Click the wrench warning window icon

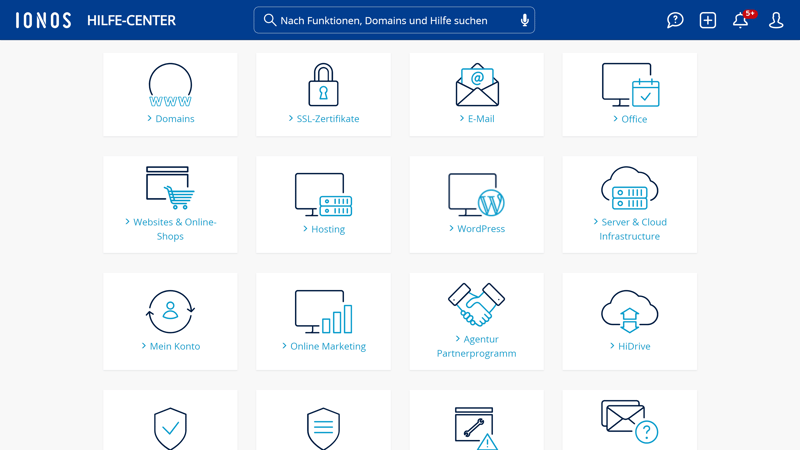point(476,428)
